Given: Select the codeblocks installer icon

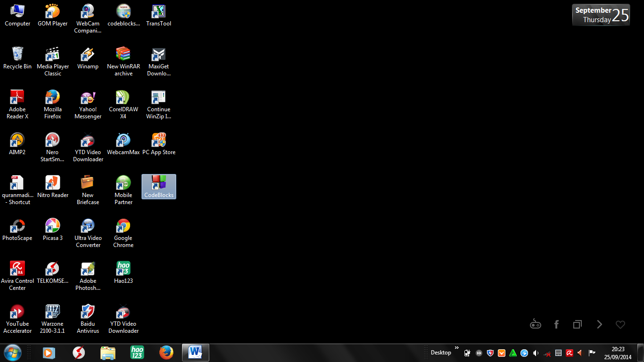Looking at the screenshot, I should point(124,16).
